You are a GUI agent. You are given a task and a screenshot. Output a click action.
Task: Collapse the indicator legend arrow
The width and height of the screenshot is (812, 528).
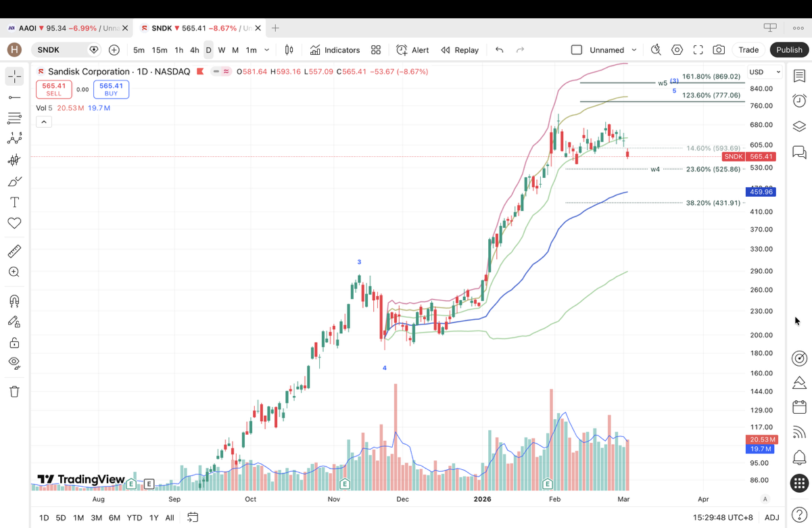(44, 122)
